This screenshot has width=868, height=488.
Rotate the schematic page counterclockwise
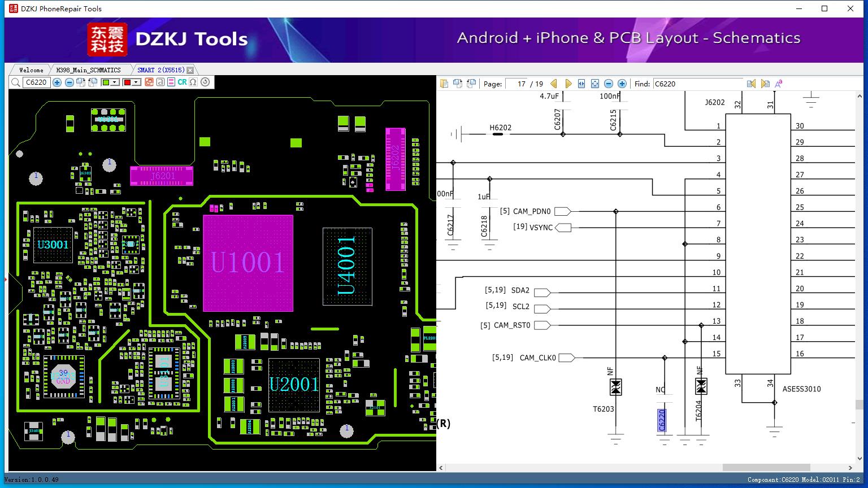tap(471, 84)
